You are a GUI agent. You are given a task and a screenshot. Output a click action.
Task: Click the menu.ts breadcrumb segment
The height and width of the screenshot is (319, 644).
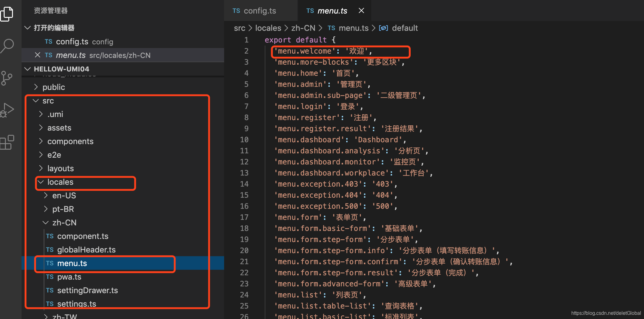pos(353,28)
